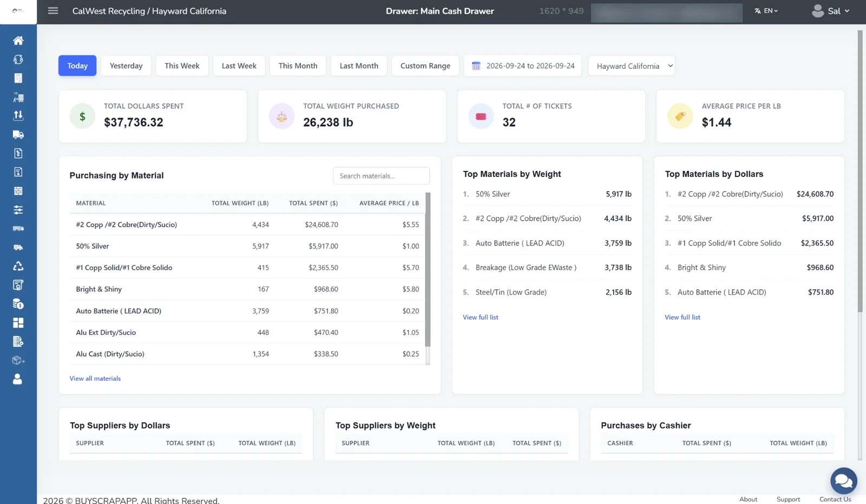Toggle the hamburger menu in header
Image resolution: width=866 pixels, height=504 pixels.
53,11
